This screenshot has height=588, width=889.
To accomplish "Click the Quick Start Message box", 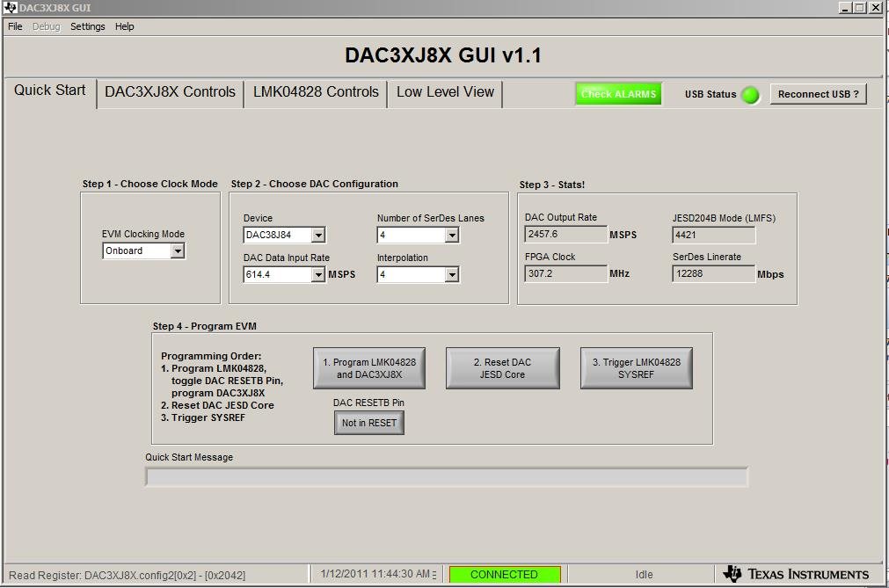I will pos(447,477).
